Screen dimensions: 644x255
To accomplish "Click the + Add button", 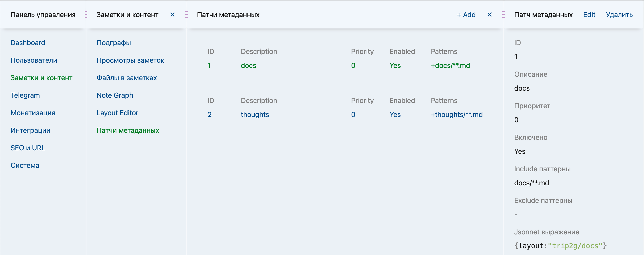I will [x=466, y=15].
